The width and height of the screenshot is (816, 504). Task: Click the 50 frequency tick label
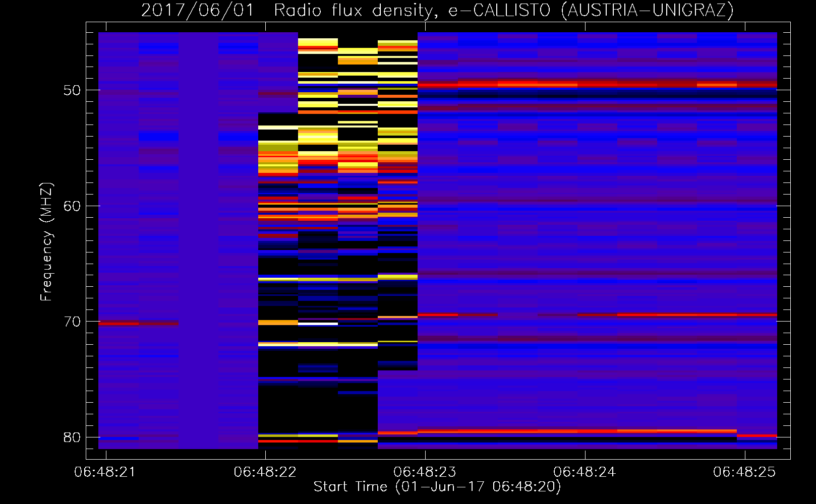tap(72, 91)
